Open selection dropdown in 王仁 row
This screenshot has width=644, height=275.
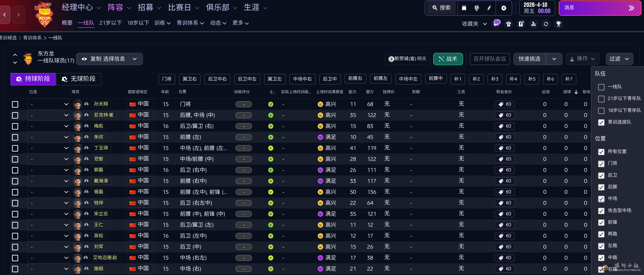tap(49, 225)
